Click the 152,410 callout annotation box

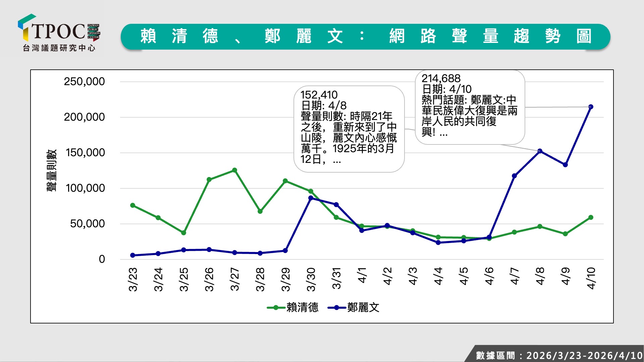coord(349,129)
